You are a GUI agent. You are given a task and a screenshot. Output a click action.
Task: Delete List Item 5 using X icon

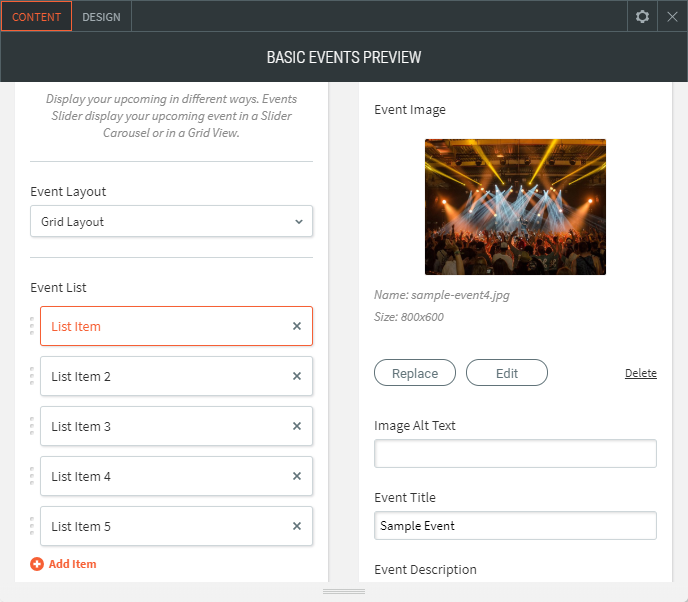[297, 526]
